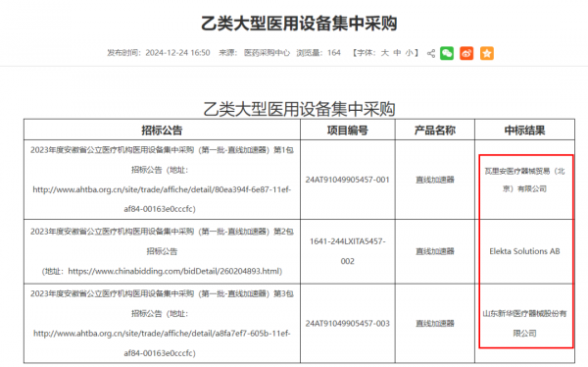Click project number 24AT91049905457-001
Screen dimensions: 588x367
[x=347, y=180]
